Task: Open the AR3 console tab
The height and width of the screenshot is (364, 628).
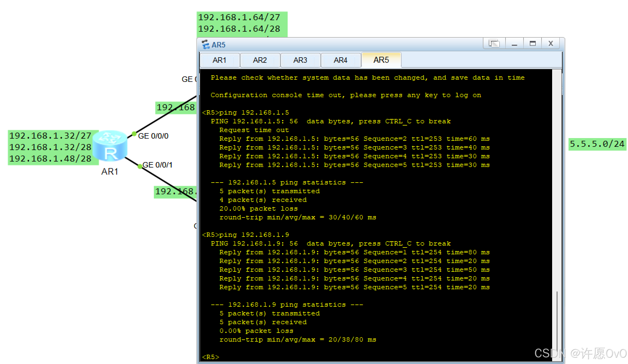Action: pos(300,60)
